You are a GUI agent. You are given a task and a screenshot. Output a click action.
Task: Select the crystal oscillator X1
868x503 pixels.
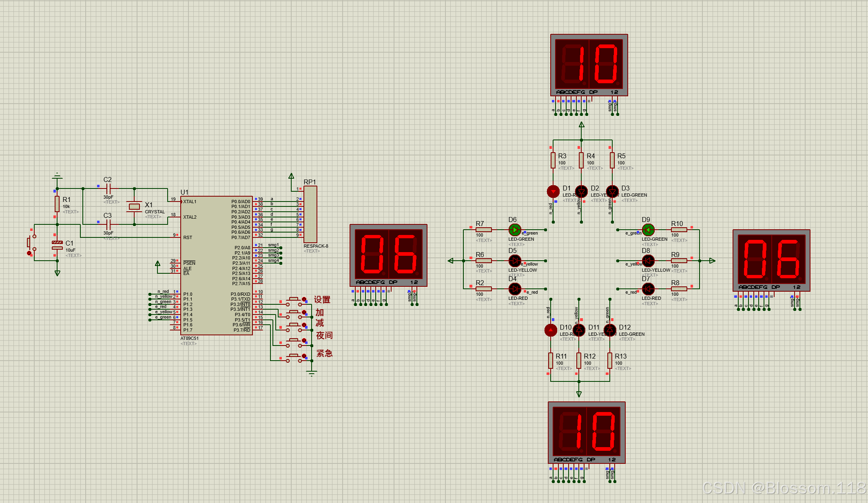click(134, 207)
